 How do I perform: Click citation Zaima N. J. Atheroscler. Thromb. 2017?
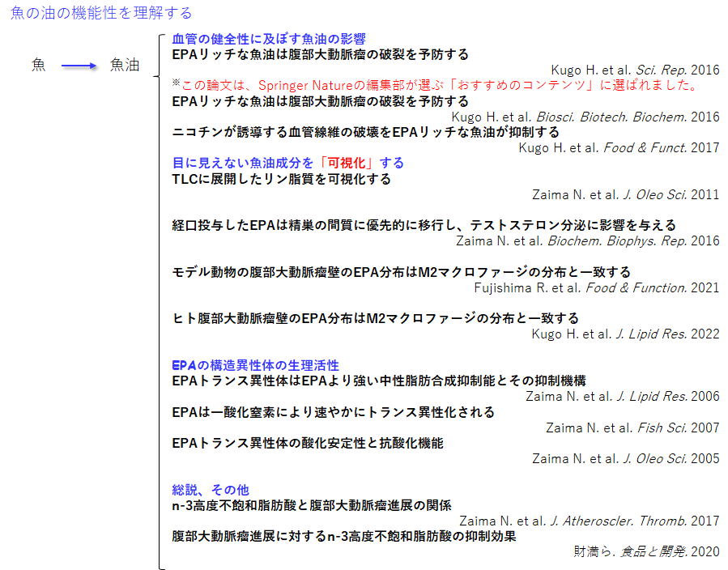[590, 521]
